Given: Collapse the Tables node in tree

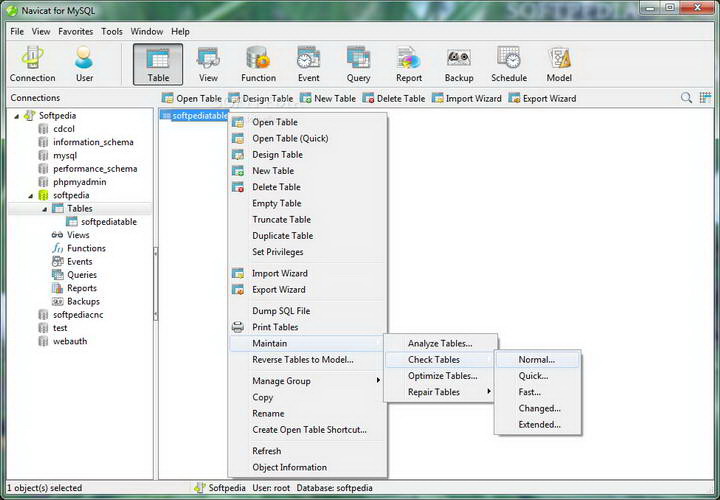Looking at the screenshot, I should (44, 209).
